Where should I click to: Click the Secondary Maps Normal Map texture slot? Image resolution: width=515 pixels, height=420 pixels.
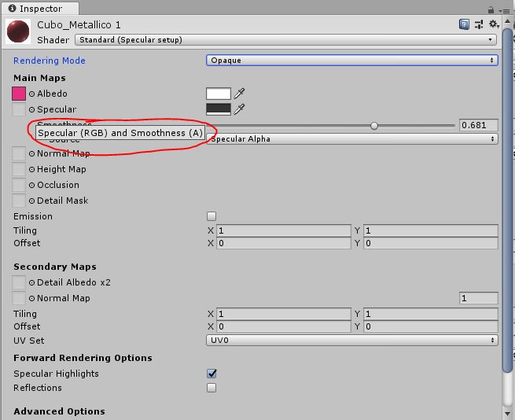point(19,298)
